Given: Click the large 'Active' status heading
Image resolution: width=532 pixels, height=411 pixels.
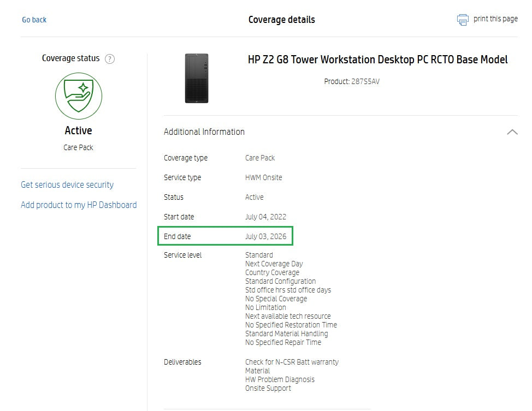Looking at the screenshot, I should tap(78, 130).
